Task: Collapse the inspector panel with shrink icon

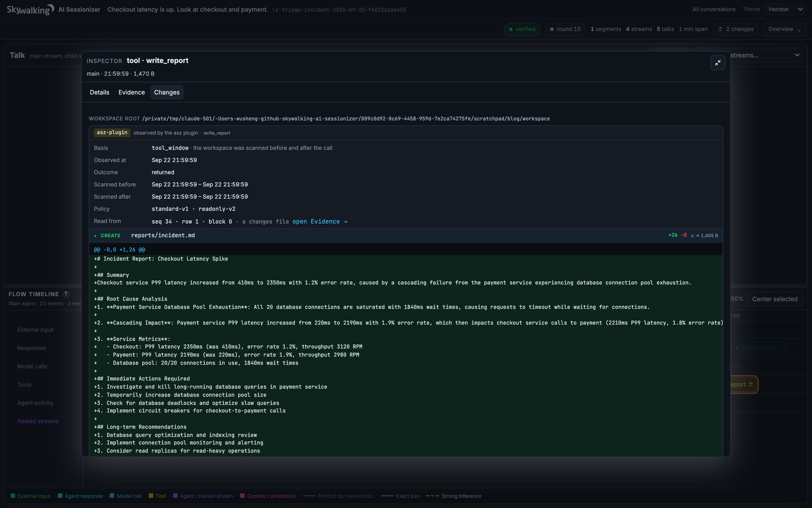Action: tap(717, 63)
